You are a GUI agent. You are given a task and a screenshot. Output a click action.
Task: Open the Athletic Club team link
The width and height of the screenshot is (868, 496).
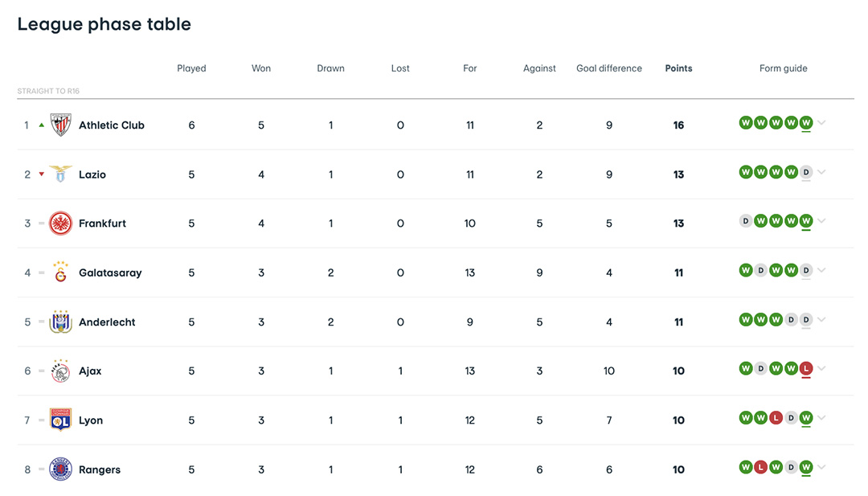pos(111,125)
